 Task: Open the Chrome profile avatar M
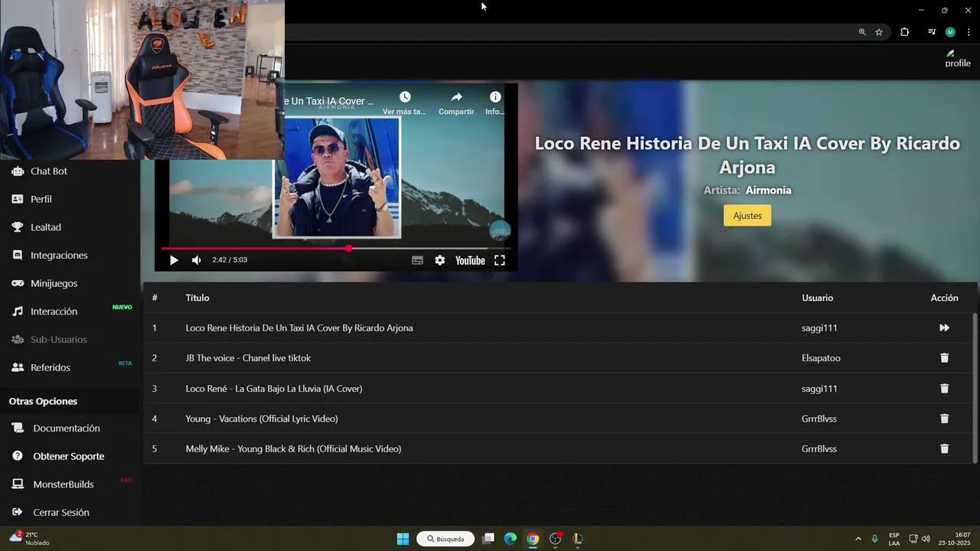(950, 32)
